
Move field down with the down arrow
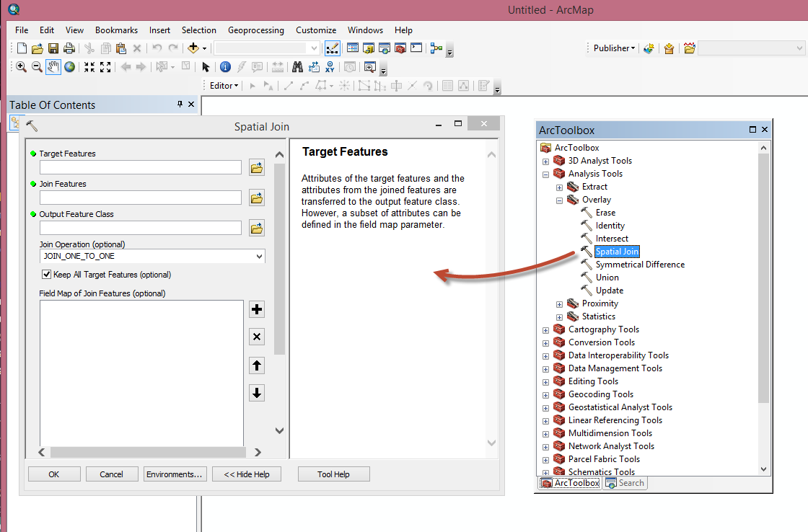(x=257, y=393)
